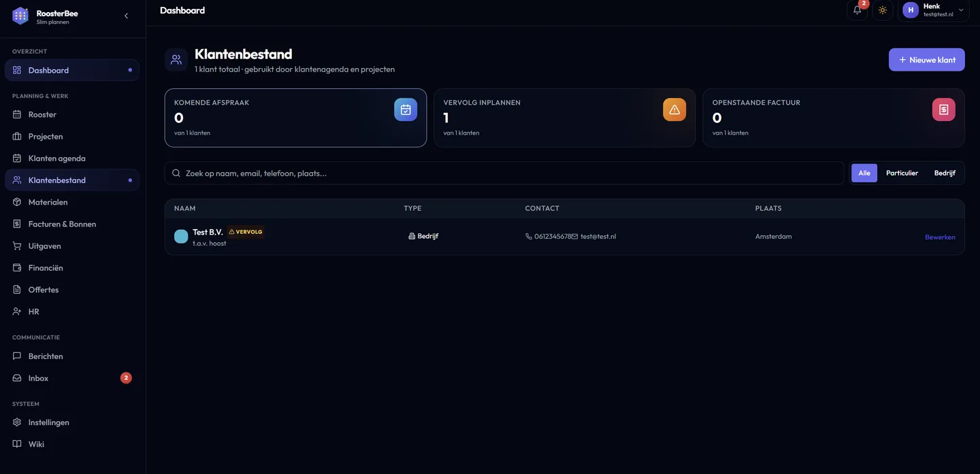Click the Offertes document icon
980x474 pixels.
(x=17, y=290)
